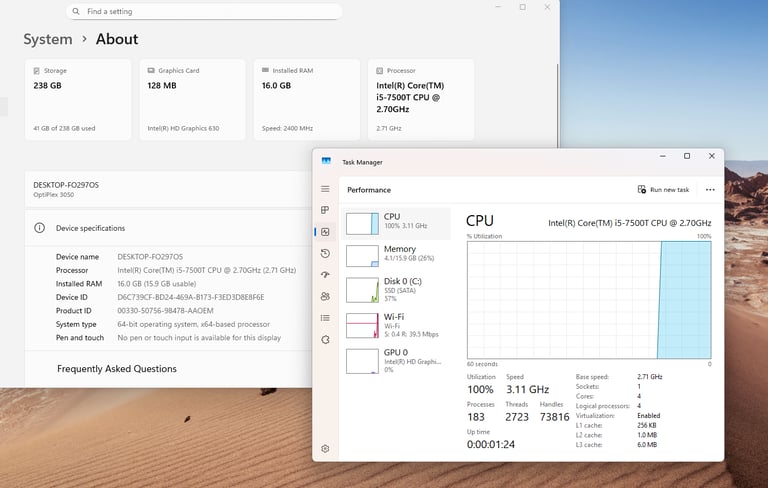Go back to System in the breadcrumb
Screen dimensions: 768x488
click(x=48, y=39)
